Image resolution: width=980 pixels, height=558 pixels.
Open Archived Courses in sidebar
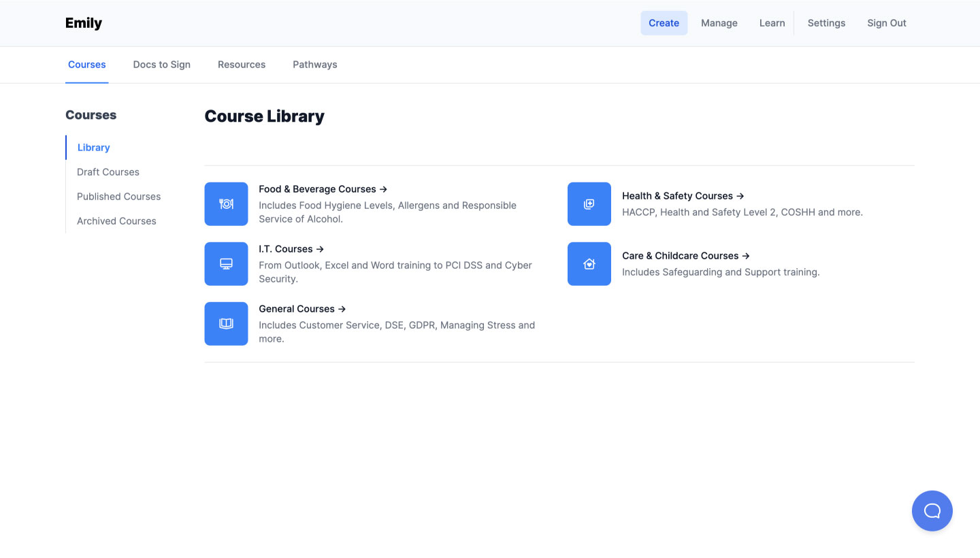116,221
